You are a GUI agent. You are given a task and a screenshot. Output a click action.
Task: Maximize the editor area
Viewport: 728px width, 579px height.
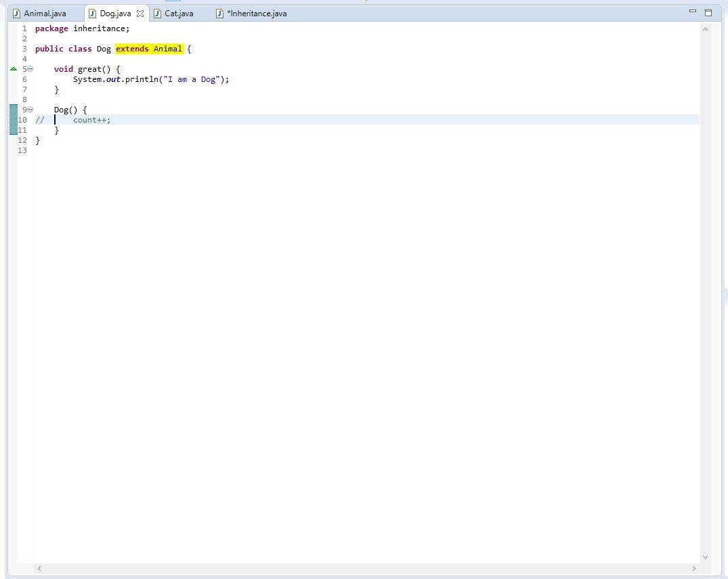click(708, 13)
